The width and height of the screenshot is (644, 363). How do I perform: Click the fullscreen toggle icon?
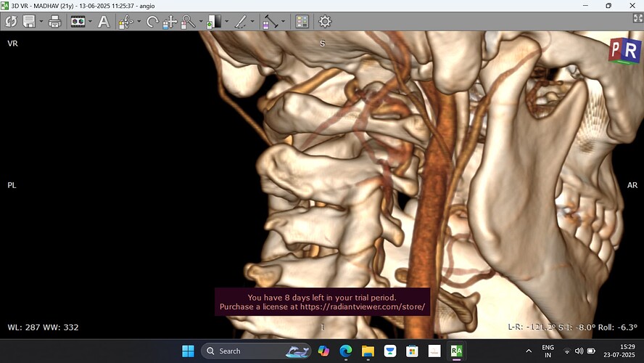coord(637,17)
